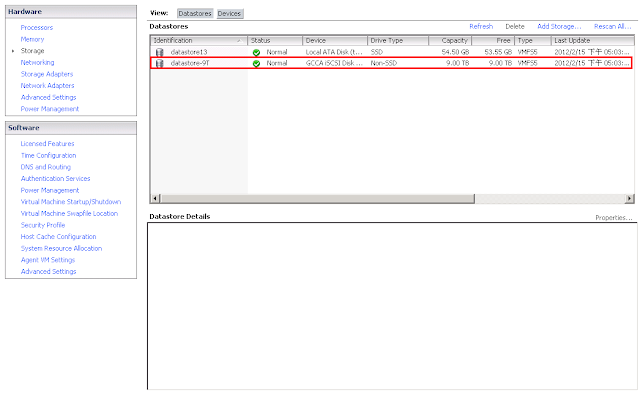The image size is (640, 395).
Task: Open Storage Adapters page
Action: (47, 74)
